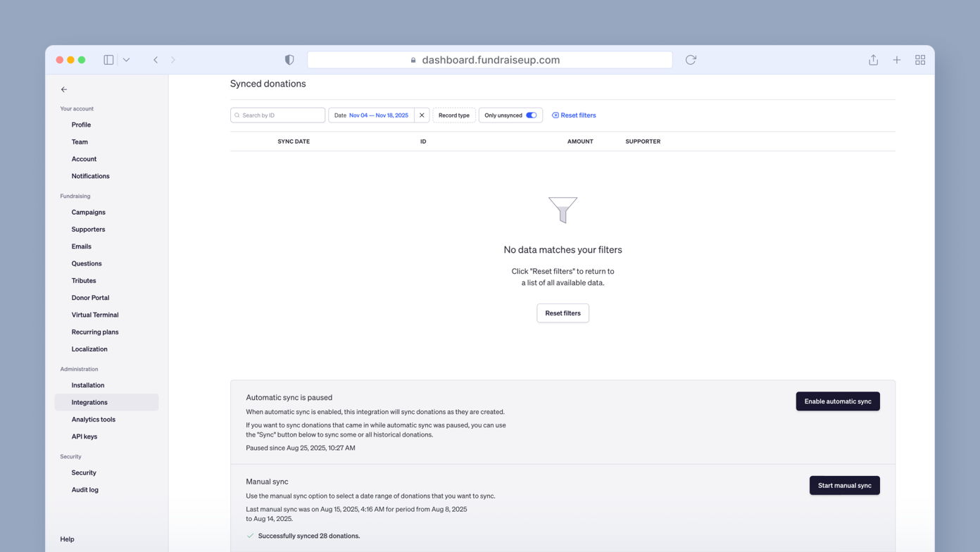The image size is (980, 552).
Task: Select Integrations under Administration
Action: [89, 402]
